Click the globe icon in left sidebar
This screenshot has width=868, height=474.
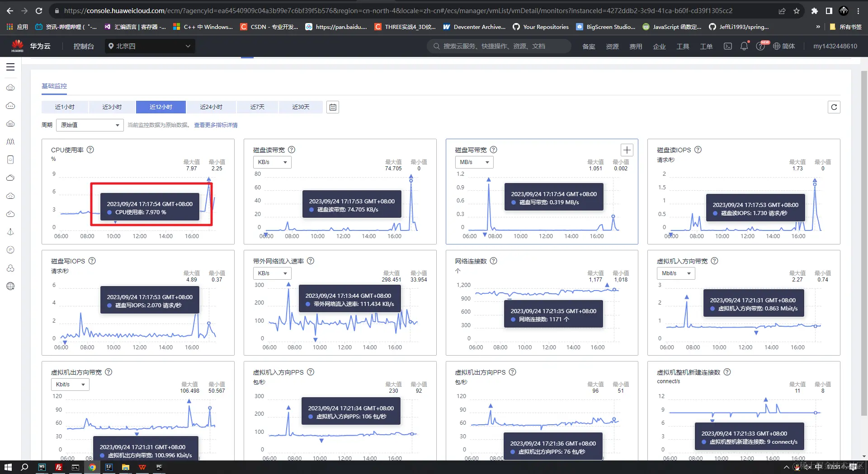pos(10,286)
